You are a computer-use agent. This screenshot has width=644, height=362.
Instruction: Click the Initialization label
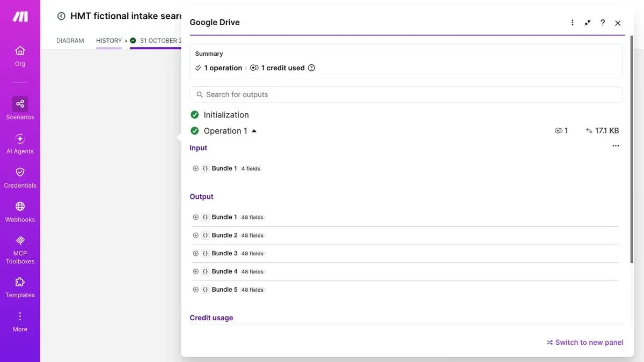tap(226, 115)
